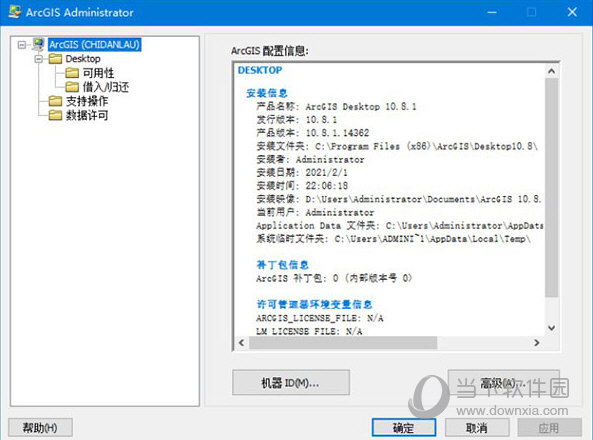This screenshot has height=440, width=593.
Task: Select the 支持操作 tree item
Action: (x=87, y=101)
